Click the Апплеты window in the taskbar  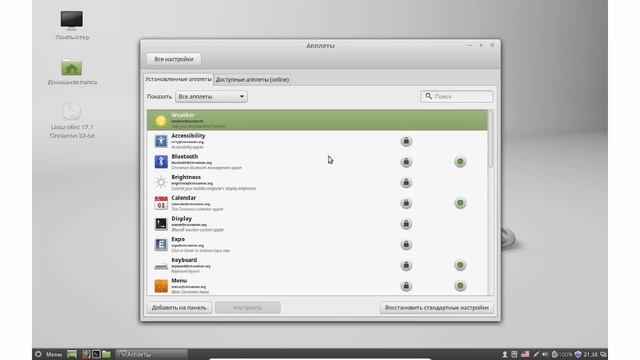pyautogui.click(x=152, y=354)
